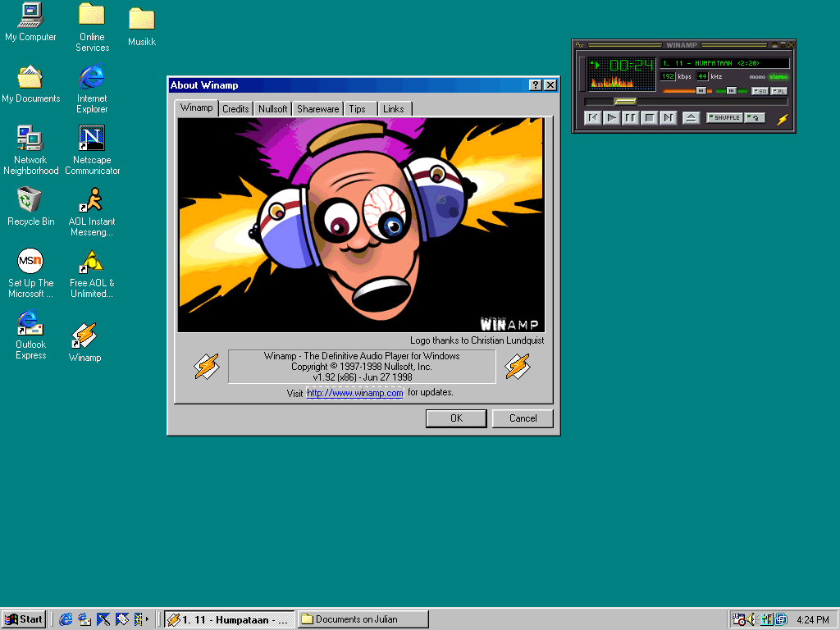
Task: Click the Winamp balance slider handle
Action: 731,90
